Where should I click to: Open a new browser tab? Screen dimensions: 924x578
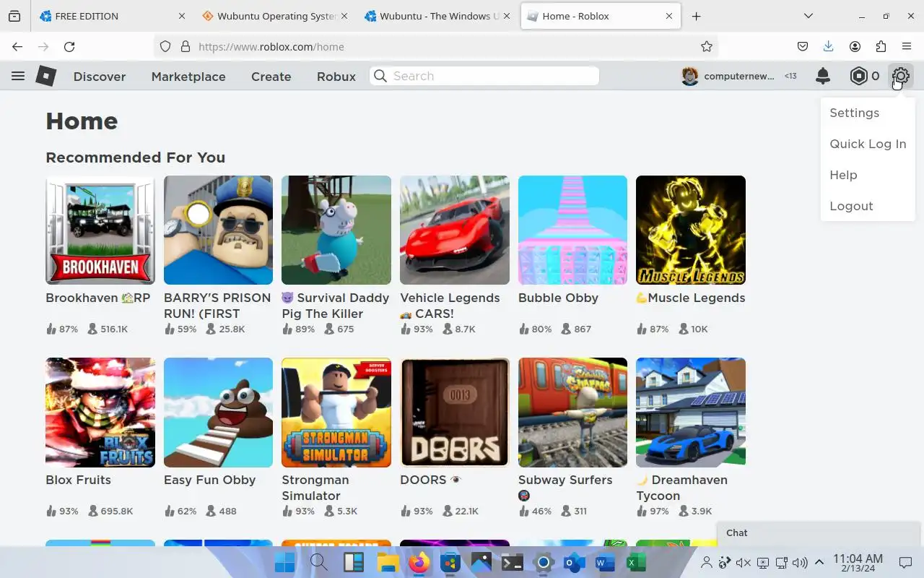tap(696, 16)
